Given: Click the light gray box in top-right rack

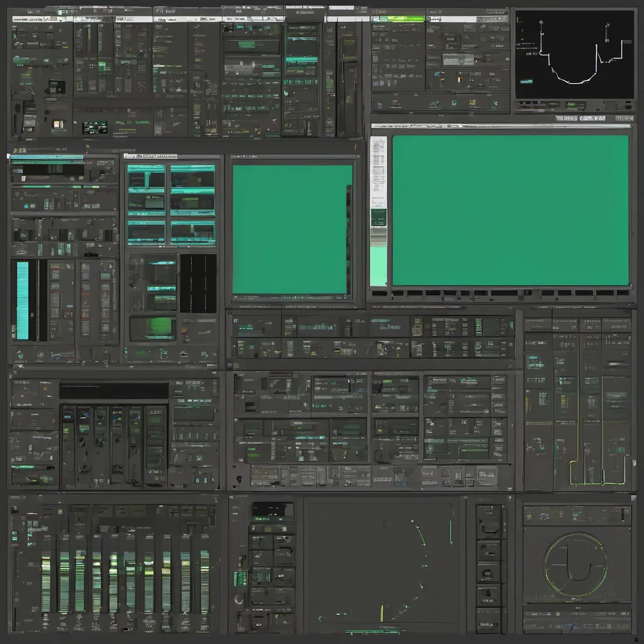Looking at the screenshot, I should click(x=458, y=59).
